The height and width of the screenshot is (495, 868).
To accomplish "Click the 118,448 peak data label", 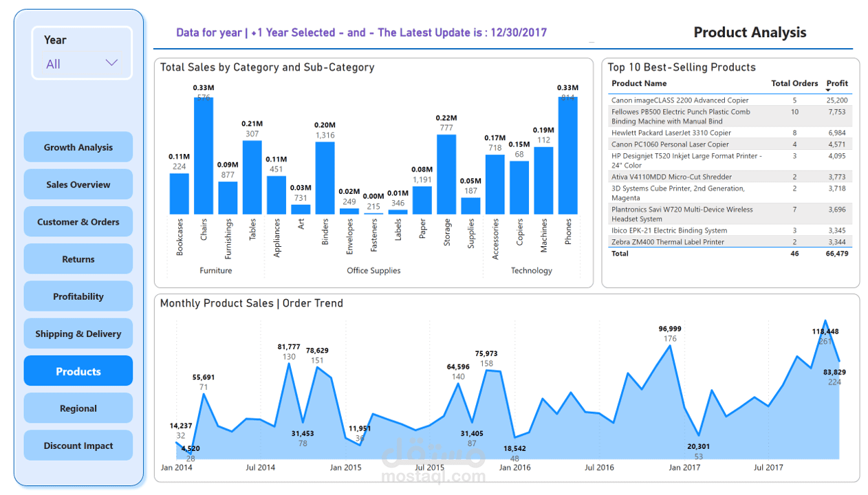I will 825,331.
